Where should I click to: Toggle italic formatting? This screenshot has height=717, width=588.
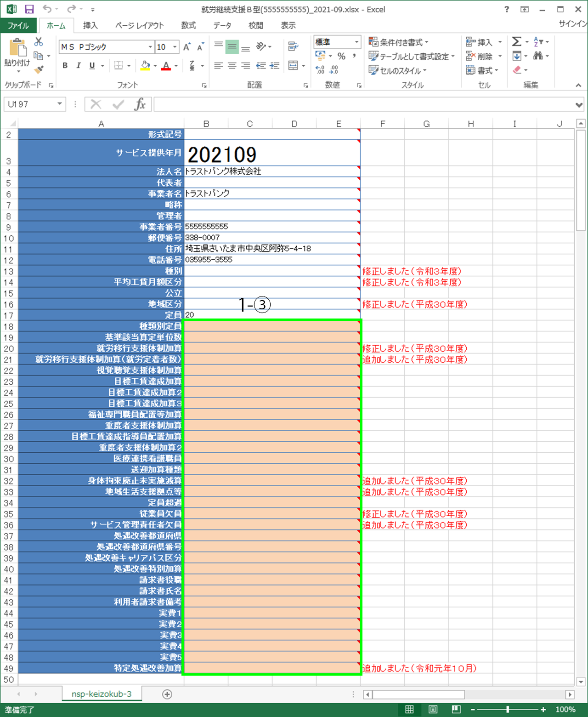[x=78, y=65]
